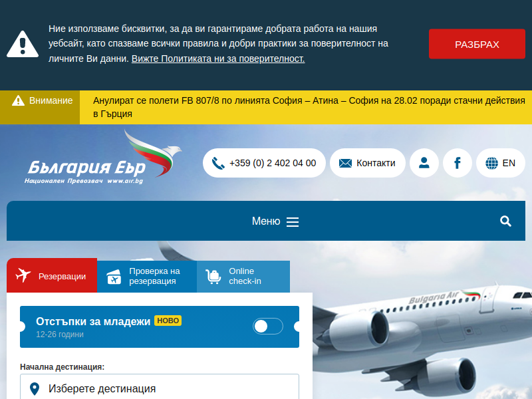Viewport: 532px width, 399px height.
Task: Click the phone handset icon
Action: (x=218, y=163)
